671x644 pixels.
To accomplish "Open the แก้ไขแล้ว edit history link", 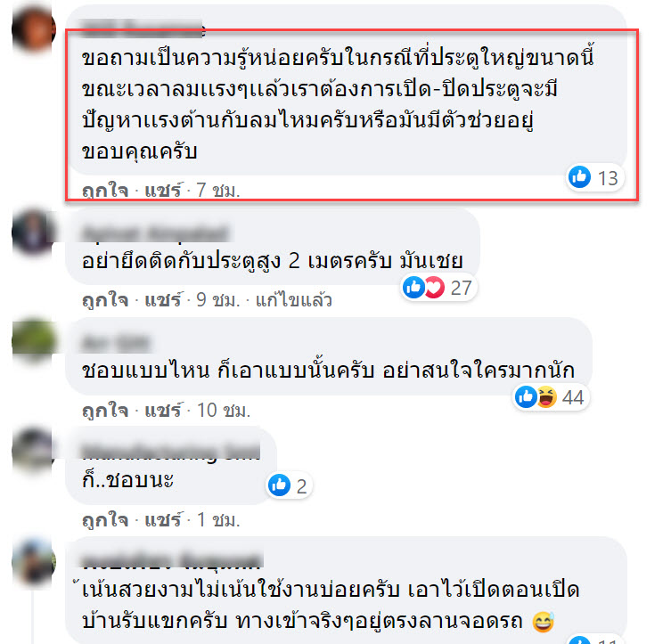I will (x=293, y=300).
